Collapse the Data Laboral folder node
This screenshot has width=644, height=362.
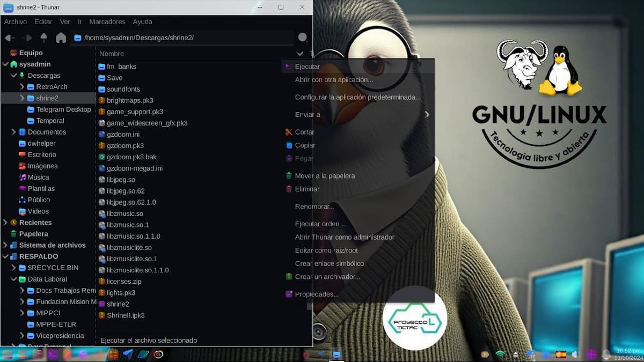(14, 279)
